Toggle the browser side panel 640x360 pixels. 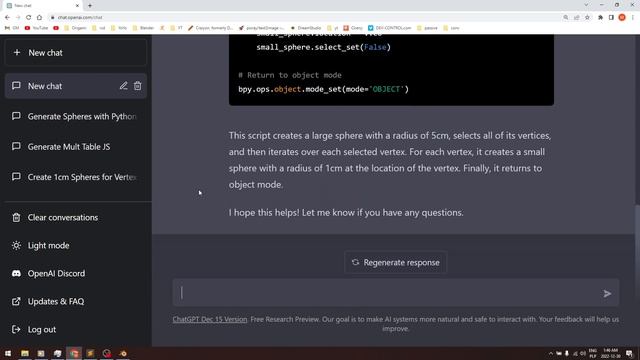[611, 18]
